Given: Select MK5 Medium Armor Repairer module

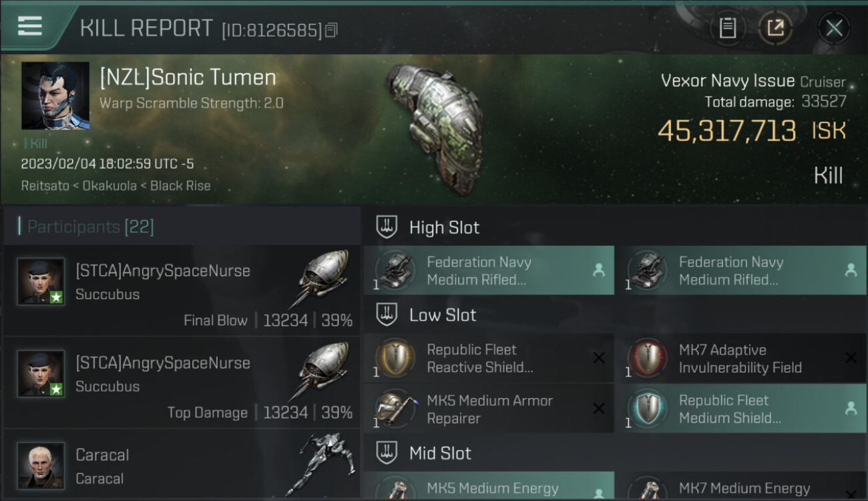Looking at the screenshot, I should point(489,409).
